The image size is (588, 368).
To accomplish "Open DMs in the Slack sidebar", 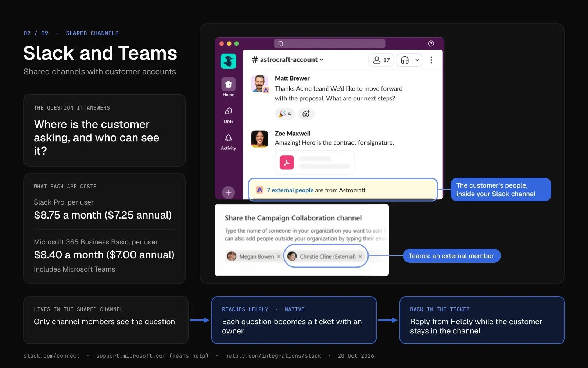I will (228, 115).
